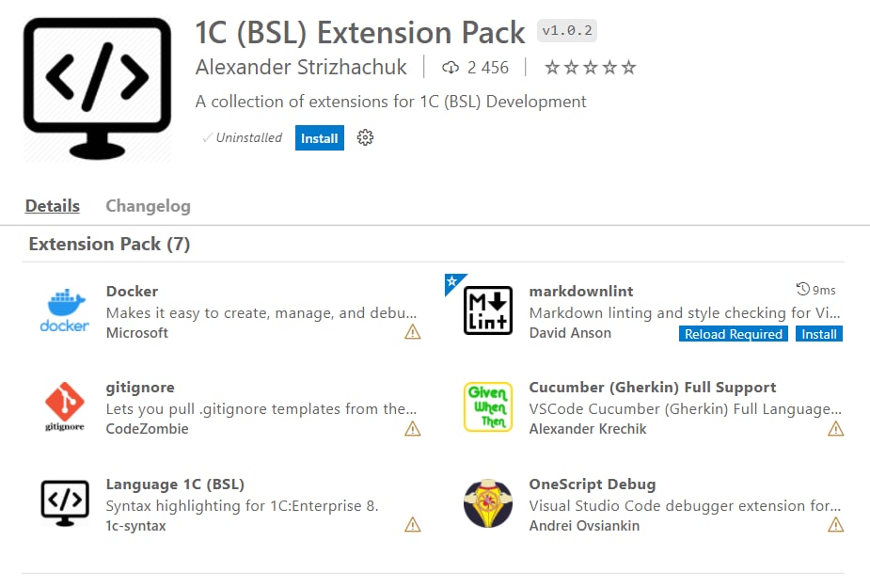The height and width of the screenshot is (588, 870).
Task: Click the Docker whale logo icon
Action: click(64, 310)
